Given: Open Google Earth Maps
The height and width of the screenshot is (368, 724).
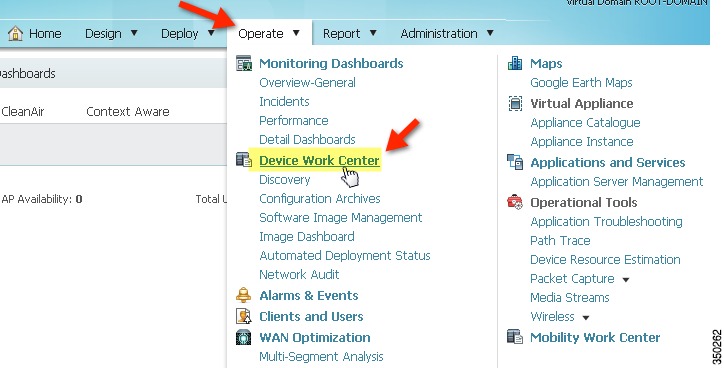Looking at the screenshot, I should point(581,83).
